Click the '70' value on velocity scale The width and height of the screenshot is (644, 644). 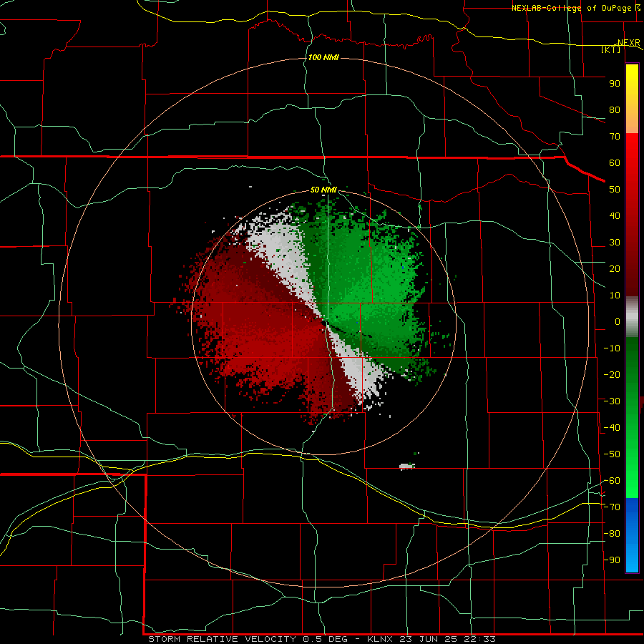click(x=615, y=137)
